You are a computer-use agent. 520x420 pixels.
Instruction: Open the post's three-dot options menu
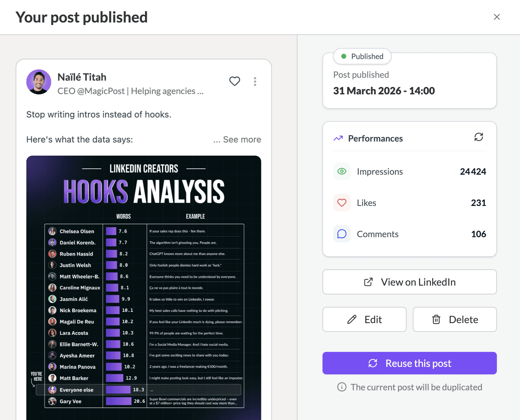pyautogui.click(x=255, y=82)
